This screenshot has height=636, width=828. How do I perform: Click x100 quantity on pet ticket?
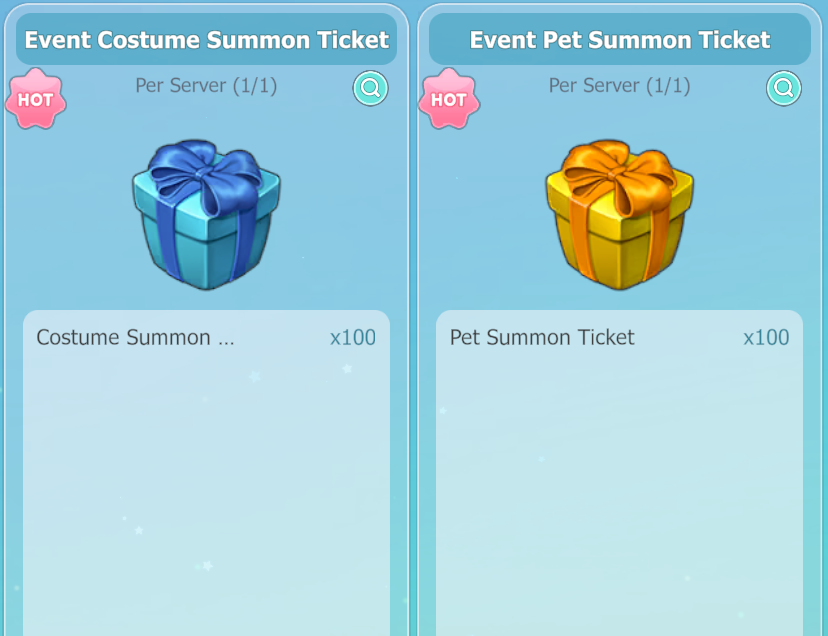[766, 337]
